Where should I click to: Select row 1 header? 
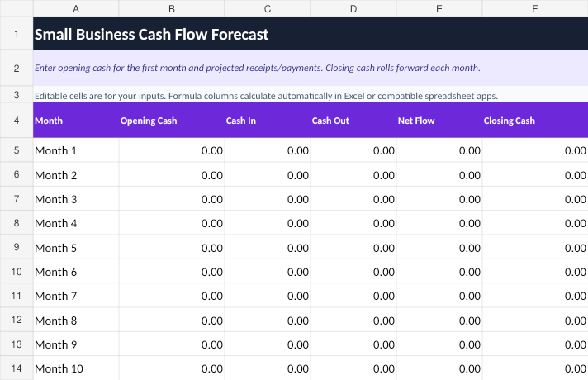click(17, 33)
